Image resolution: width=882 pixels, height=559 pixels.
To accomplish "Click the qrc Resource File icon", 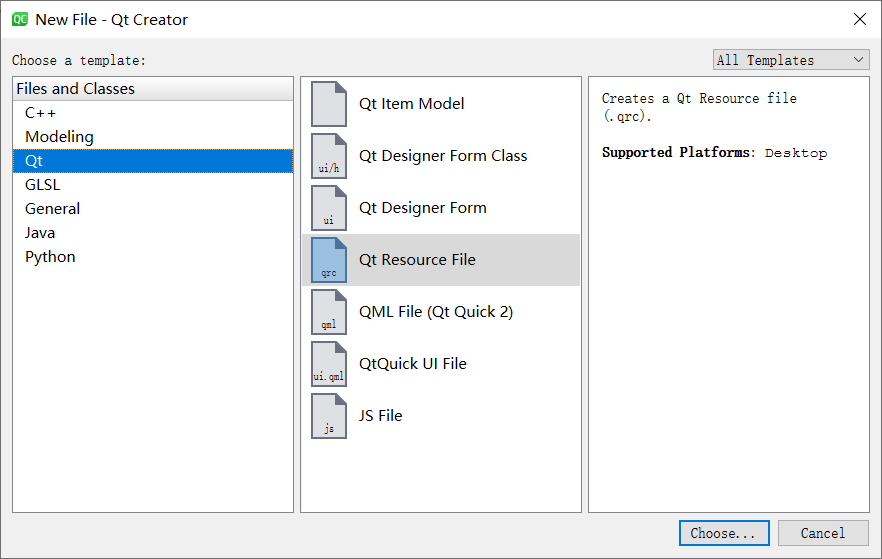I will click(329, 260).
